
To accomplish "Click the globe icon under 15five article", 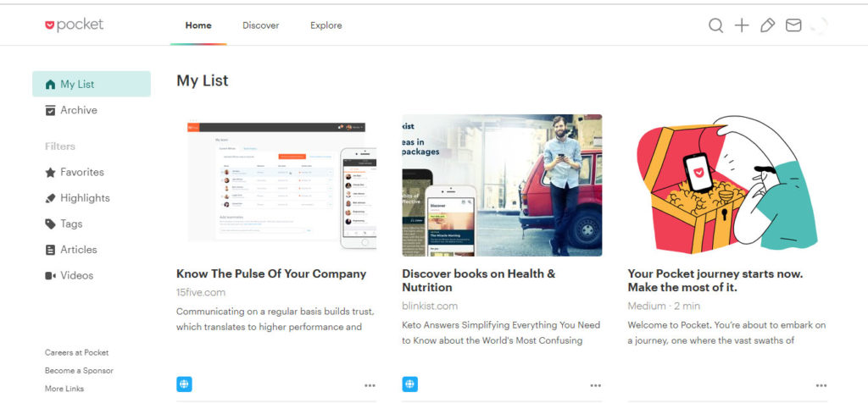I will tap(185, 384).
